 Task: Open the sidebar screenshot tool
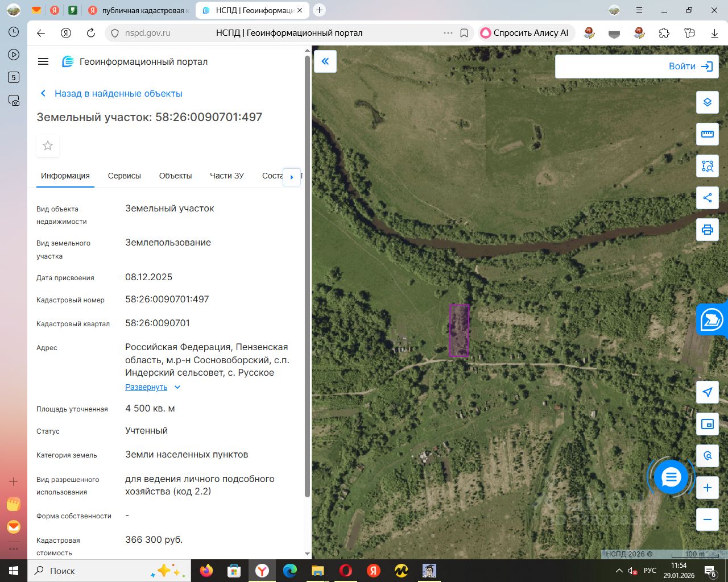14,100
